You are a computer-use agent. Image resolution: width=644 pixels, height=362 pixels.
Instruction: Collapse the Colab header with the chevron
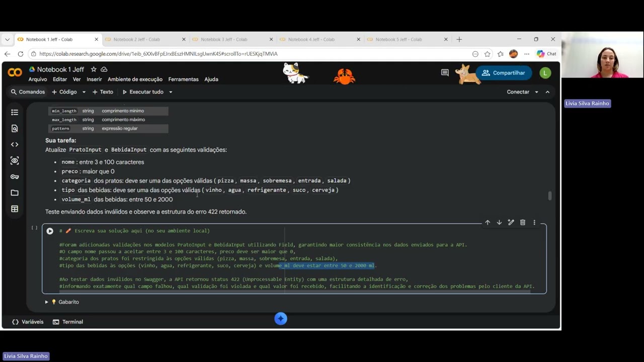(547, 92)
